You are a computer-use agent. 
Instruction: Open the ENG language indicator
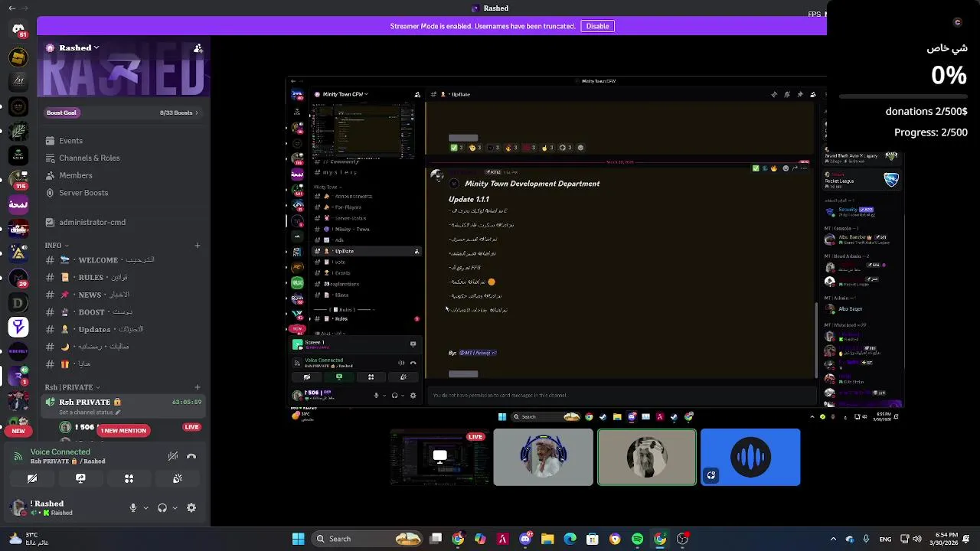[x=885, y=539]
